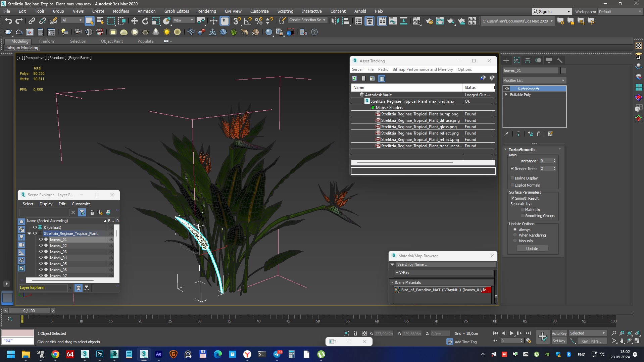Viewport: 644px width, 362px height.
Task: Enable Explicit Normals checkbox
Action: tap(512, 185)
